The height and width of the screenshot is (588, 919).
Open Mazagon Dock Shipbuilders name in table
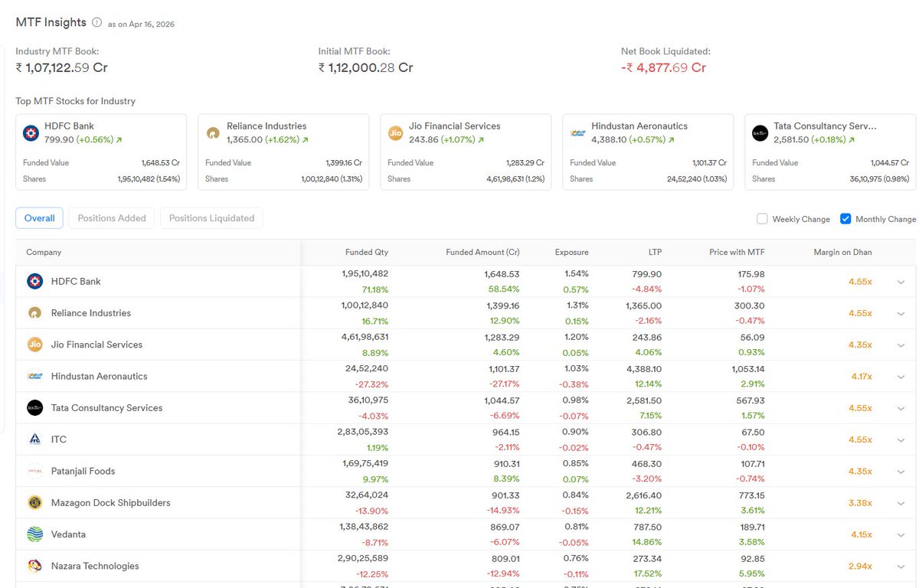[x=111, y=503]
